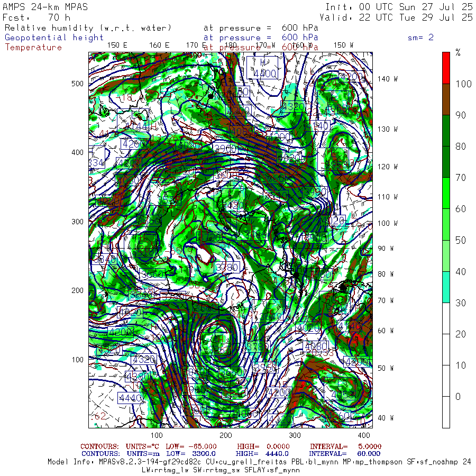This screenshot has width=476, height=476.
Task: Click the 'H 4400' high-center contour label
Action: pyautogui.click(x=262, y=67)
